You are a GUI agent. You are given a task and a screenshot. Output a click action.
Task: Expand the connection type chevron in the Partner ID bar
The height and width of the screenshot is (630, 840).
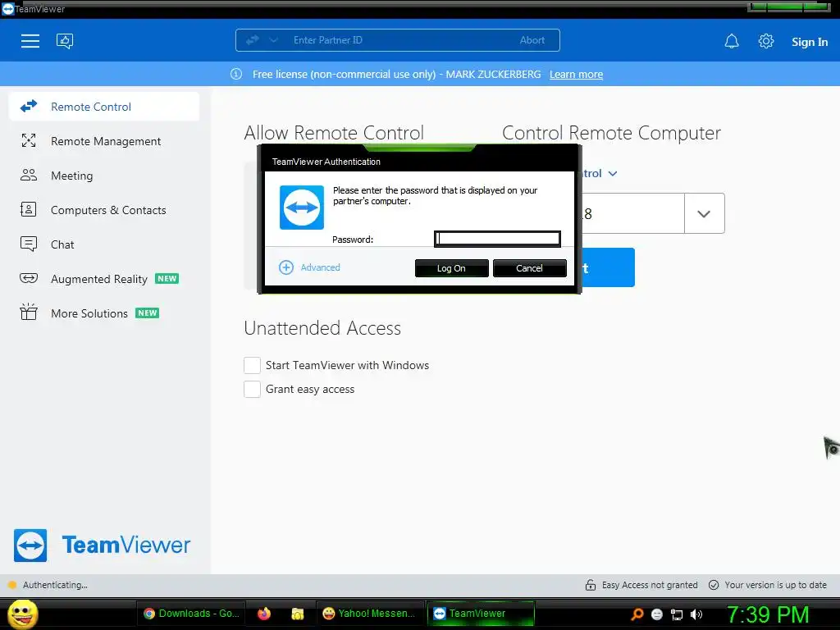[x=274, y=40]
